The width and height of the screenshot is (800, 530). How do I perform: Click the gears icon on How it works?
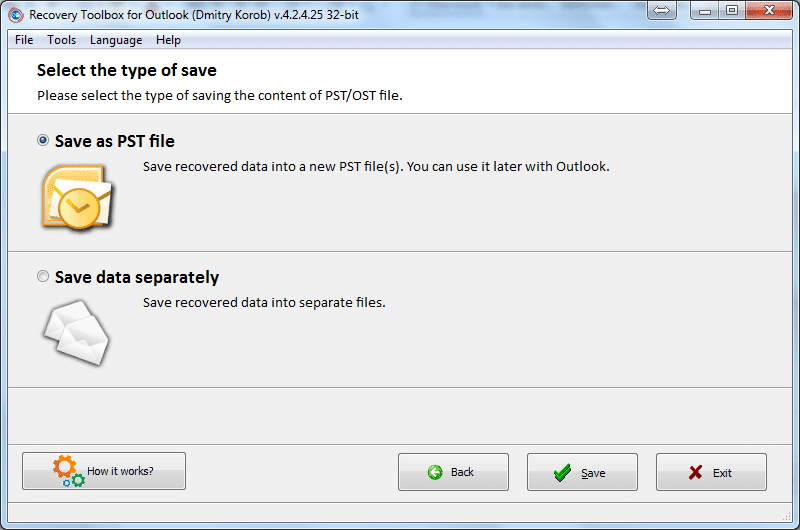[x=68, y=471]
